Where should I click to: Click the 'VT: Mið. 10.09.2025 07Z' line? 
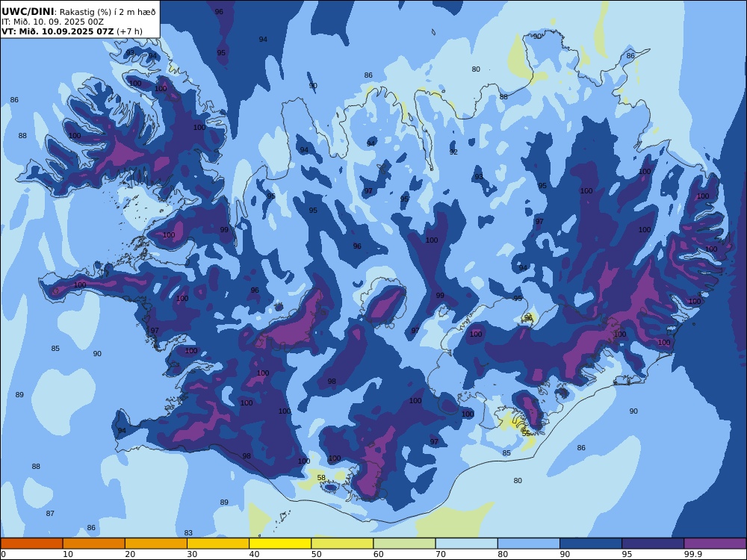58,31
